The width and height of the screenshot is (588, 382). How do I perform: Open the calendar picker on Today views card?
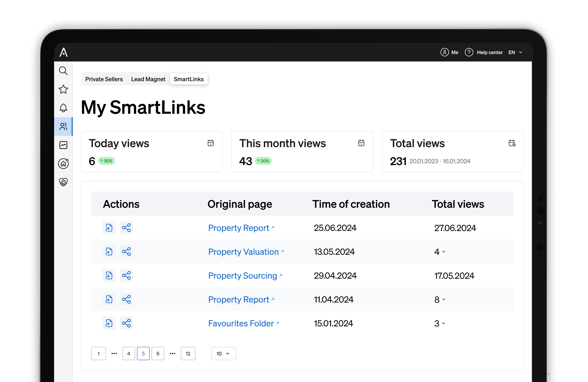coord(210,143)
